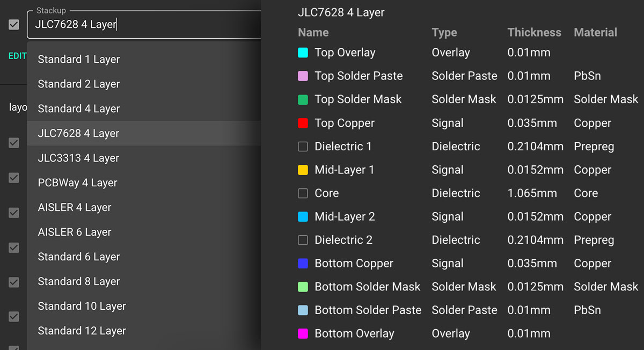The height and width of the screenshot is (350, 644).
Task: Click the empty Core layer swatch
Action: pyautogui.click(x=303, y=193)
